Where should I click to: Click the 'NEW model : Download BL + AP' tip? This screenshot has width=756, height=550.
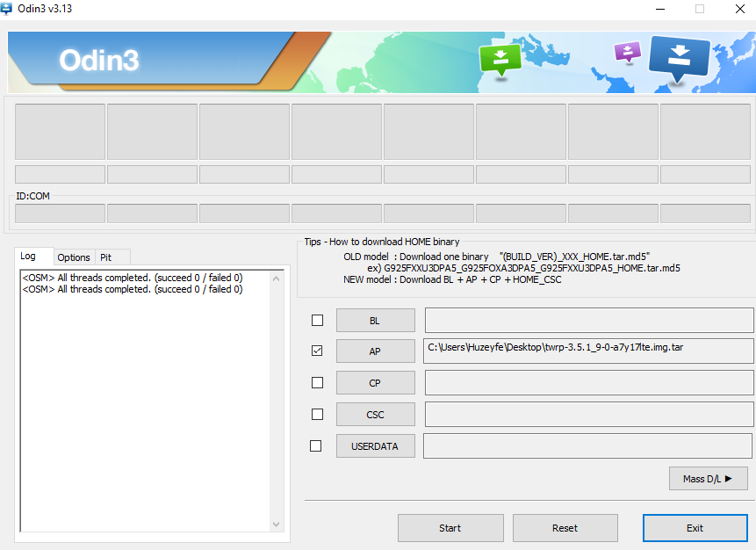pyautogui.click(x=452, y=279)
